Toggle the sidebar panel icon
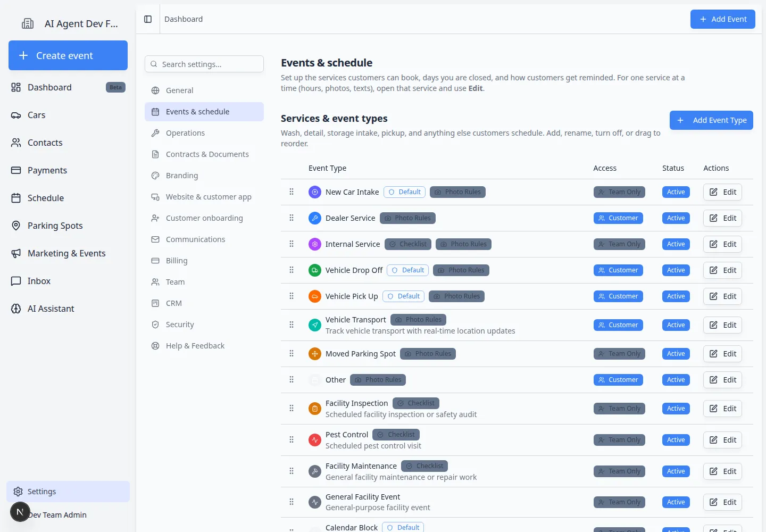Image resolution: width=766 pixels, height=532 pixels. click(x=148, y=19)
